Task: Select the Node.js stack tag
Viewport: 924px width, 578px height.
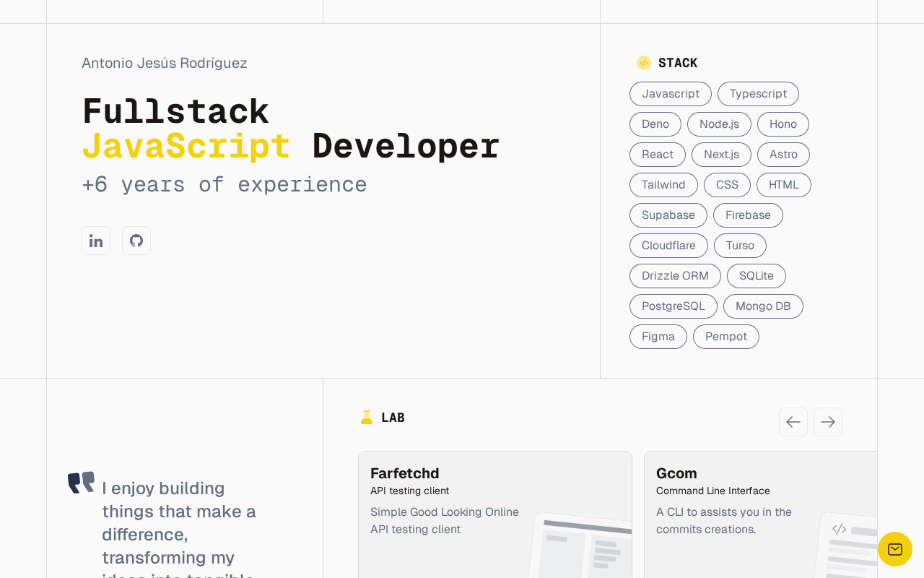Action: coord(719,124)
